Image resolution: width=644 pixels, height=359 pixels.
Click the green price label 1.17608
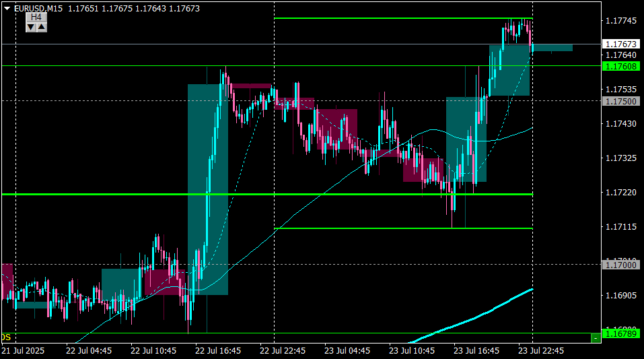pyautogui.click(x=621, y=66)
